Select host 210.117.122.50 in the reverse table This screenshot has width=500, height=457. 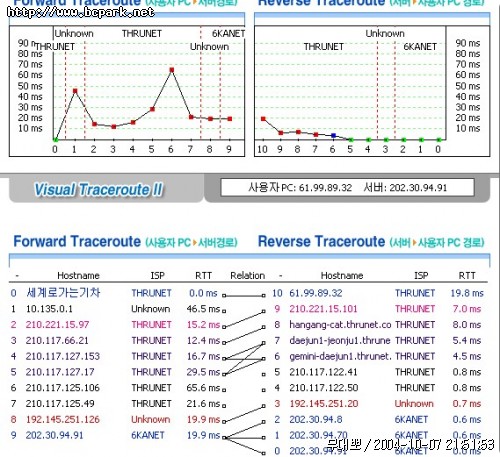[324, 388]
